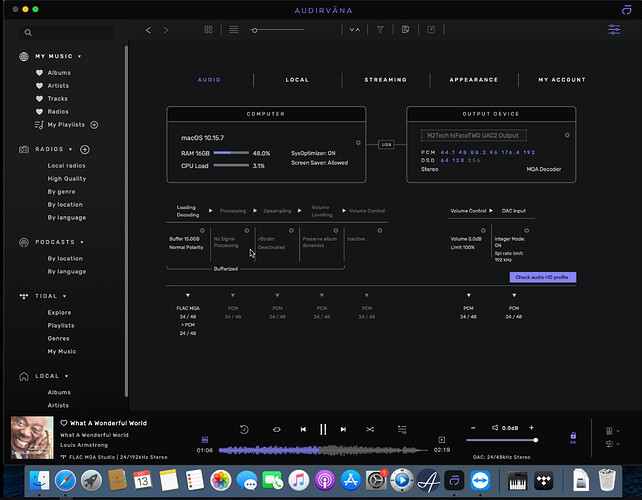642x500 pixels.
Task: Expand details arrow under Volume Control column
Action: click(x=469, y=295)
